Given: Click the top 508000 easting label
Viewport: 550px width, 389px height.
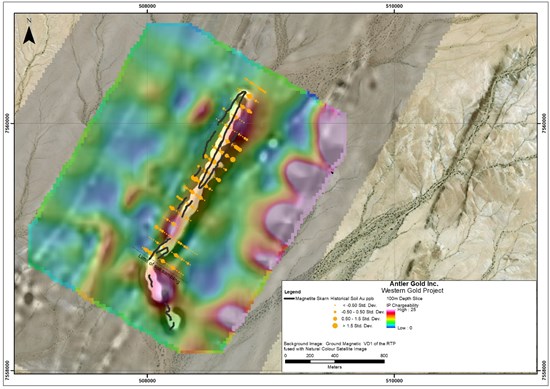Looking at the screenshot, I should (x=147, y=6).
